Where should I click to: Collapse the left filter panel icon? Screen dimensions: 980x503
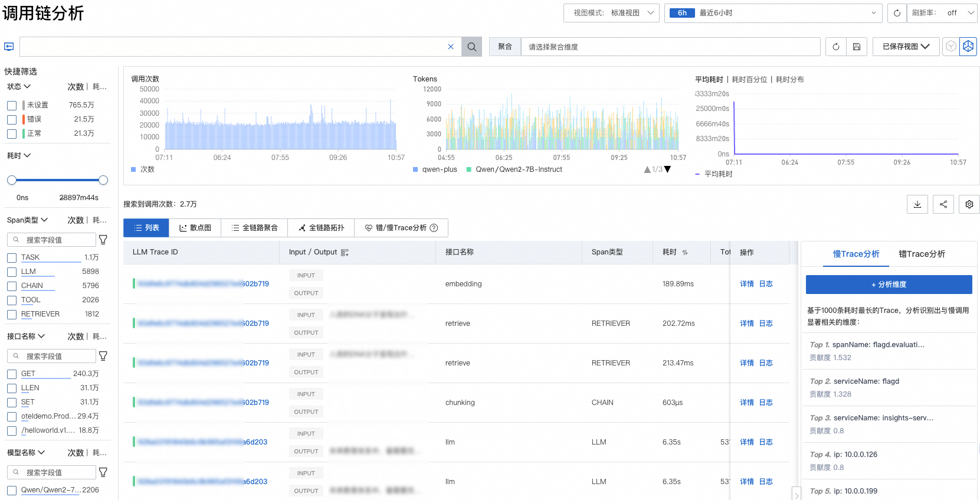9,47
